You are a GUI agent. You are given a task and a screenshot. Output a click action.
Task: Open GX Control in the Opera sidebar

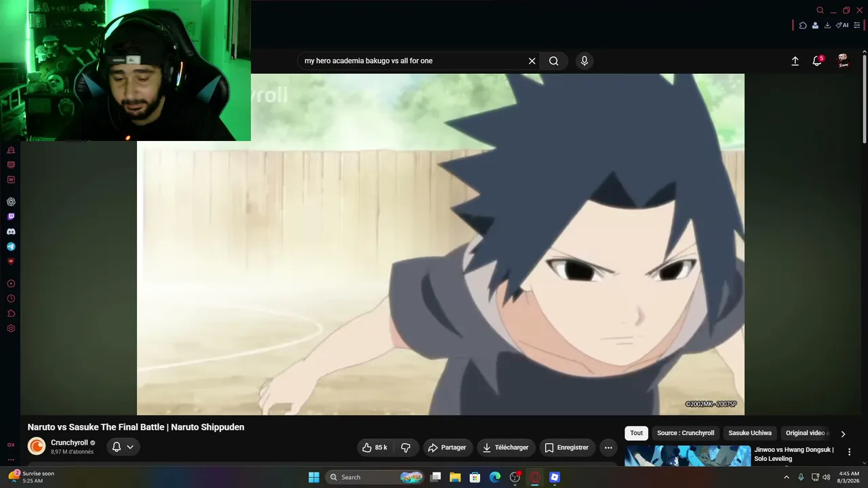pos(11,150)
